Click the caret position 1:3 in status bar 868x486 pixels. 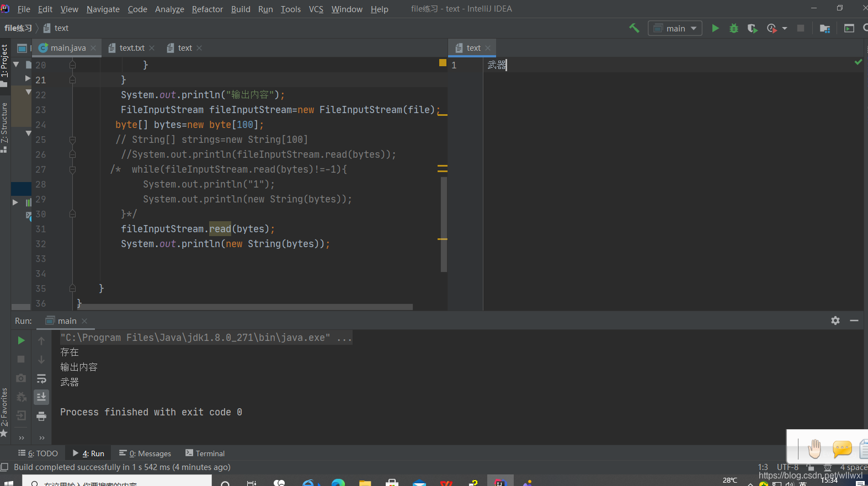763,467
